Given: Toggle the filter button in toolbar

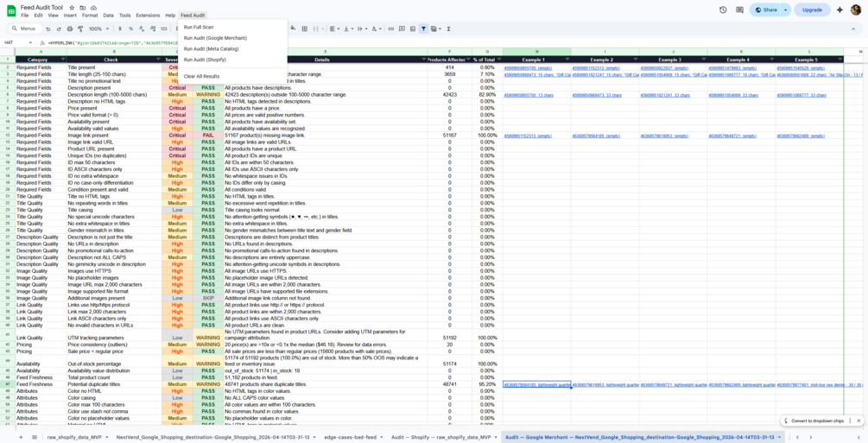Looking at the screenshot, I should pos(423,28).
